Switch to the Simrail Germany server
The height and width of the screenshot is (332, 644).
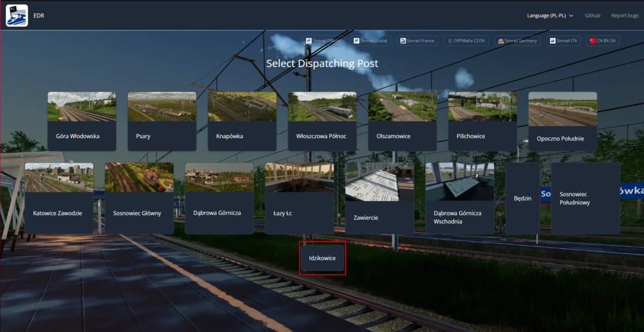[x=517, y=41]
